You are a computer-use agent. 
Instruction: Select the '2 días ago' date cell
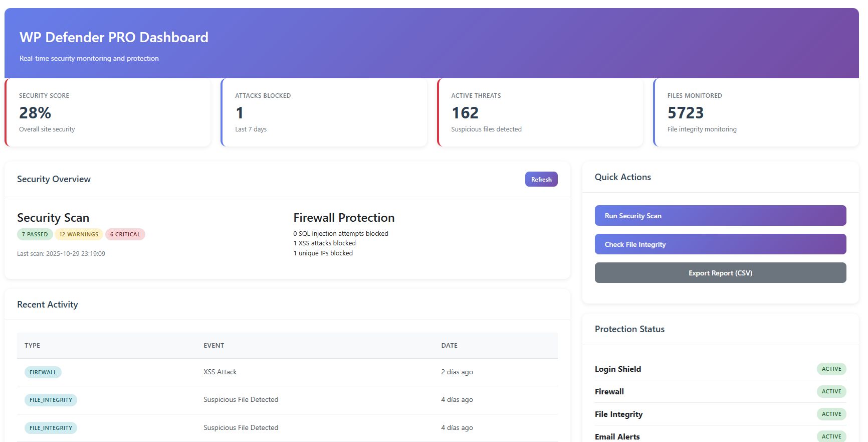click(x=457, y=372)
